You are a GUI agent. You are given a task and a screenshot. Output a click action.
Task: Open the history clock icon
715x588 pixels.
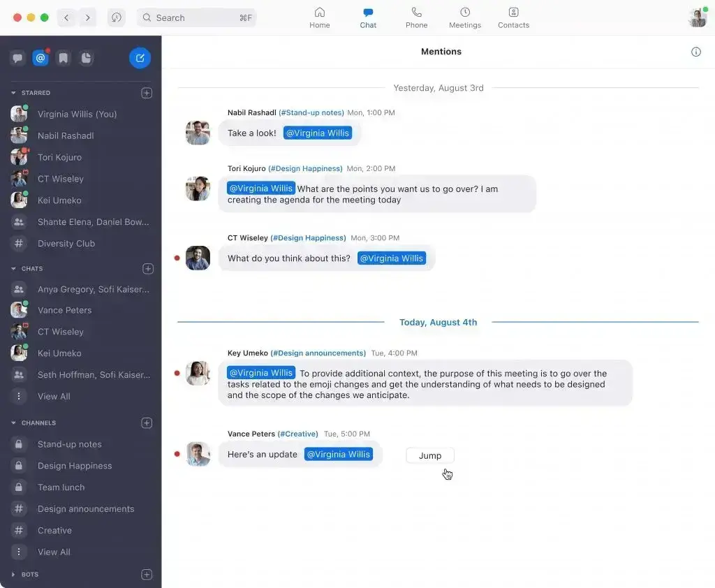[117, 17]
